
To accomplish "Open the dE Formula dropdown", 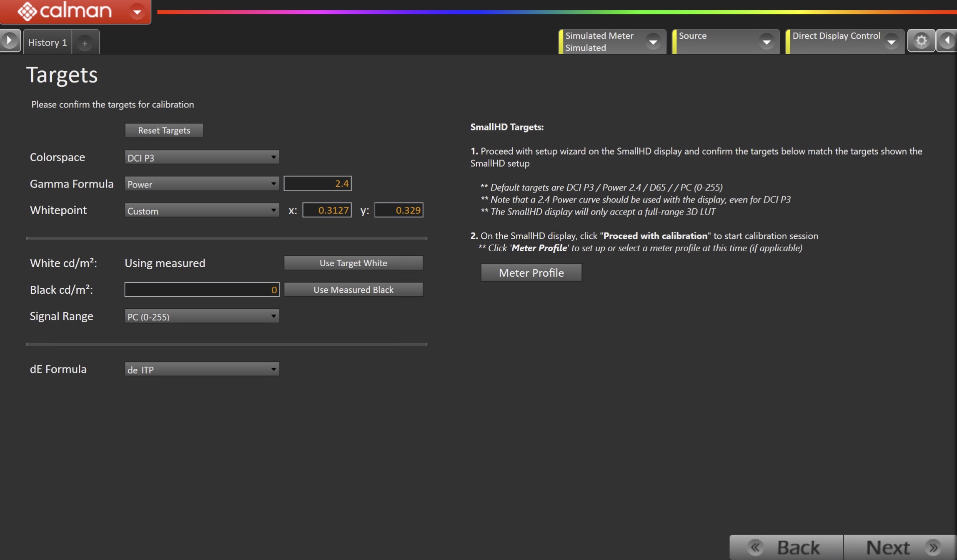I will tap(202, 369).
